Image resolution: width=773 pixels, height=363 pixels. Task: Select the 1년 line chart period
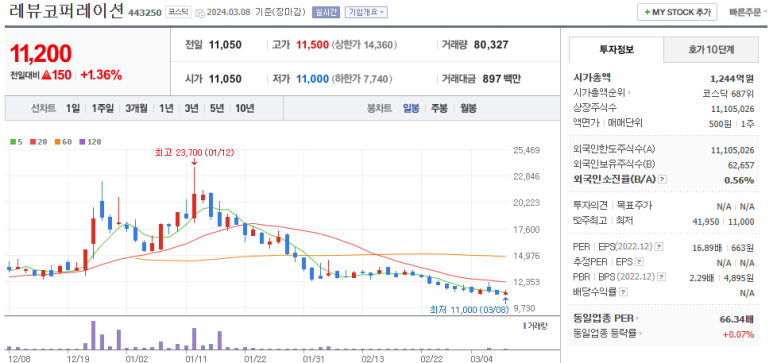[166, 109]
